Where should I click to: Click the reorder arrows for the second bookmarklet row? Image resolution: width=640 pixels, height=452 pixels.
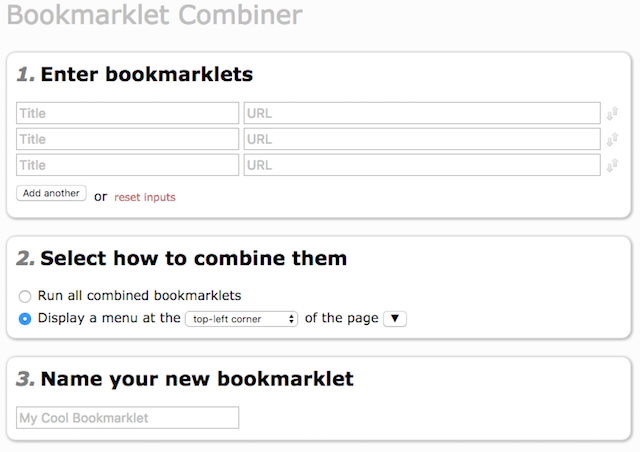(x=612, y=140)
